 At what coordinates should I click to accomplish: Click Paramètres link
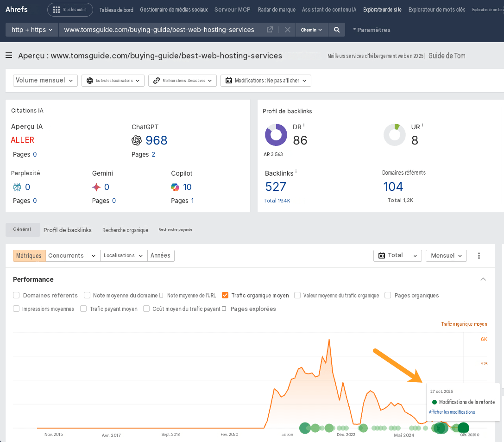coord(372,30)
